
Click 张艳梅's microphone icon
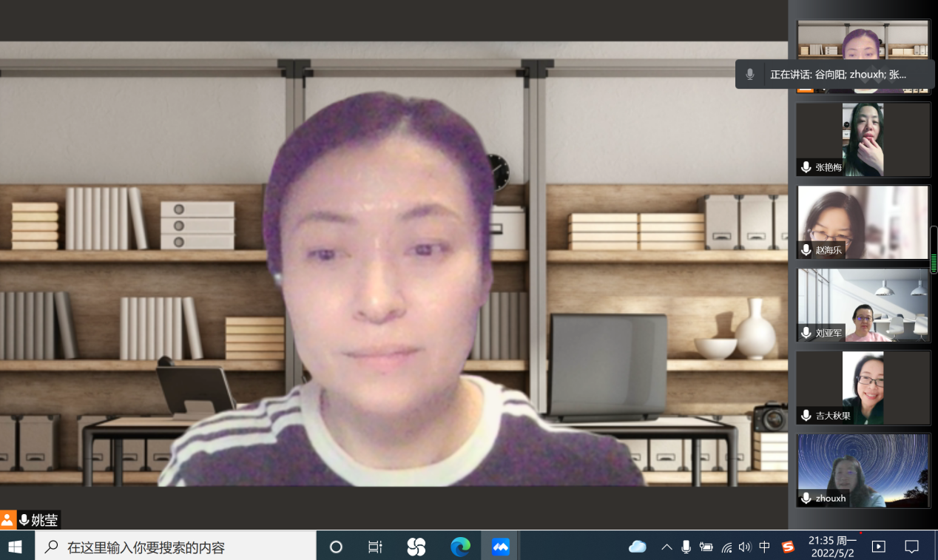pyautogui.click(x=806, y=167)
